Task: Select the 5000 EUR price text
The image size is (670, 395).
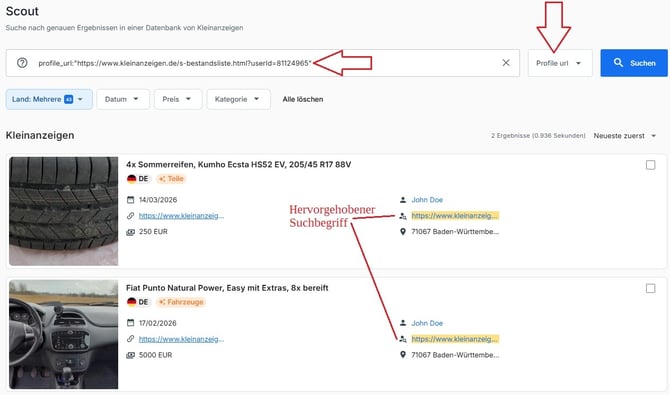Action: point(156,355)
